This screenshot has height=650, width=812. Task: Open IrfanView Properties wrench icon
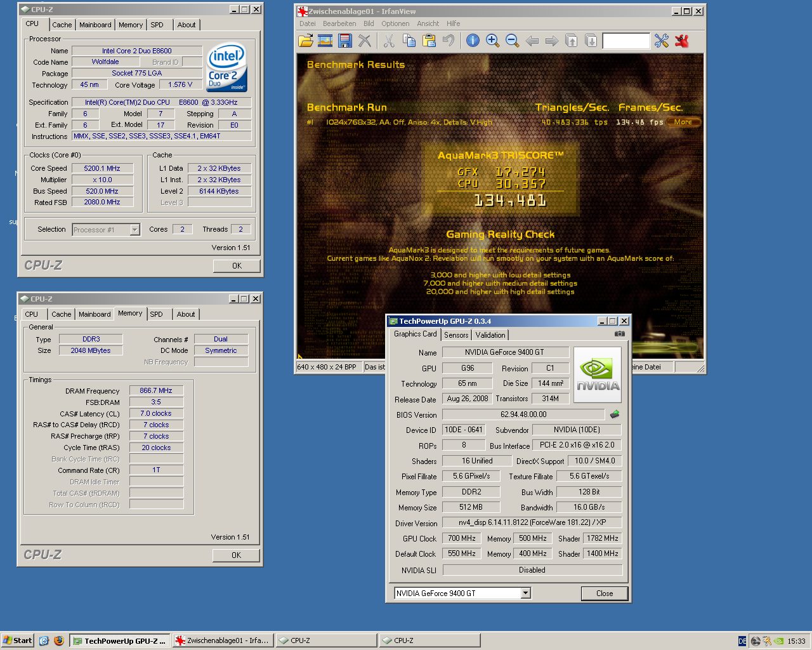click(662, 41)
